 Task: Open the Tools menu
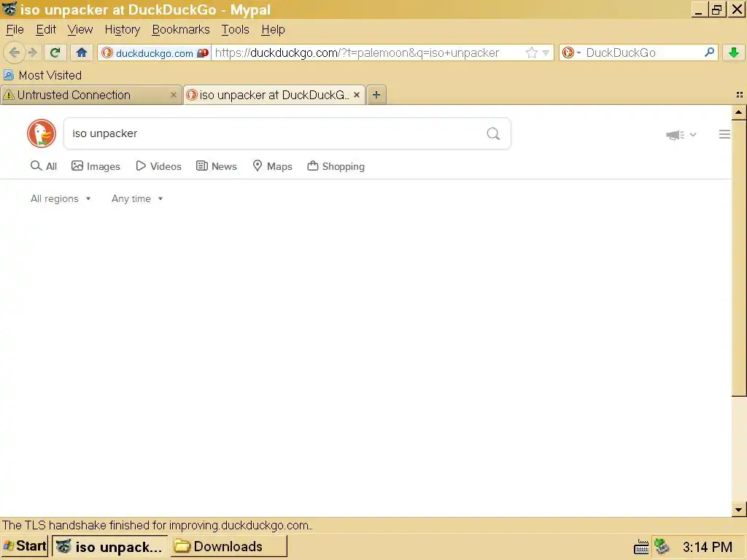pyautogui.click(x=236, y=29)
